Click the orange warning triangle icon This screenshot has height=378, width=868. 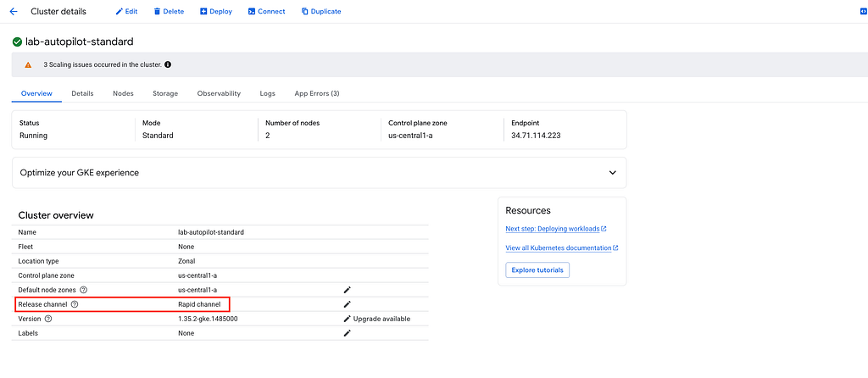[x=28, y=64]
